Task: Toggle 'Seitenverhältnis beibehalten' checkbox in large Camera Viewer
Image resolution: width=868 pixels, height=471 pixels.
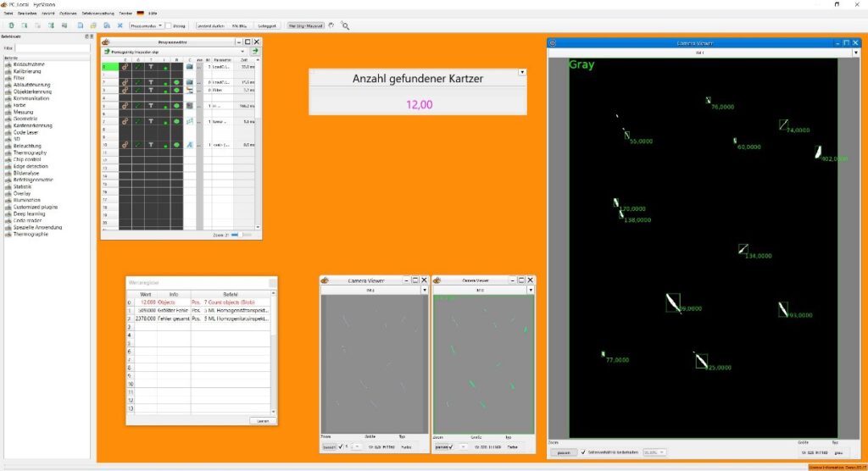Action: 583,452
